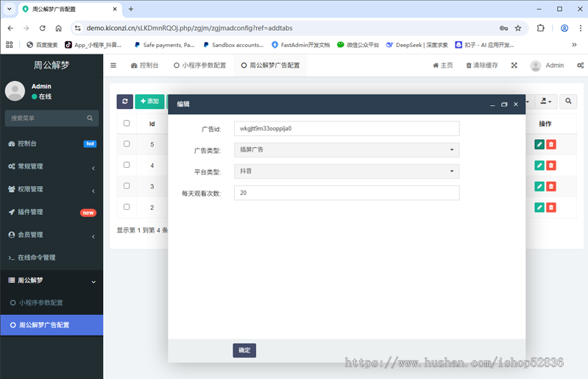
Task: Click the sidebar search magnifier icon
Action: tap(90, 118)
